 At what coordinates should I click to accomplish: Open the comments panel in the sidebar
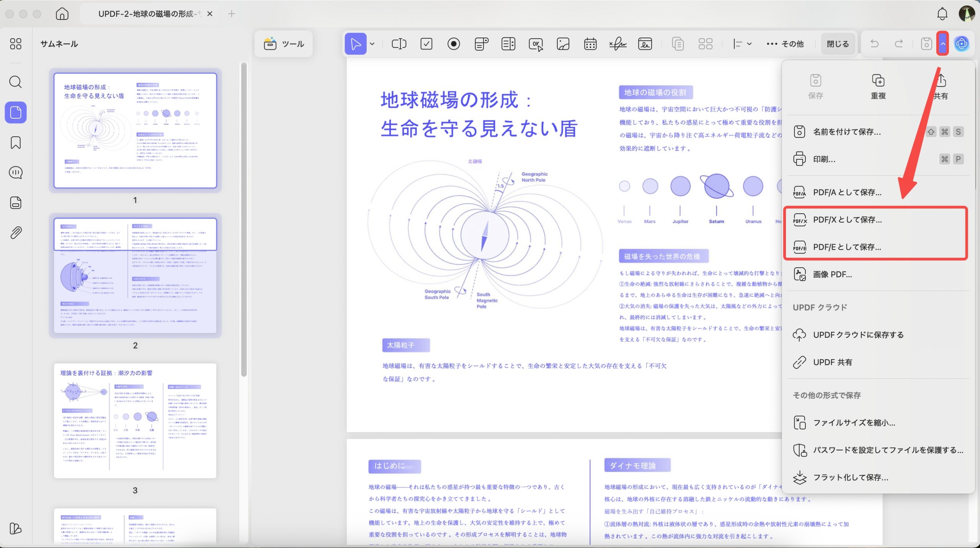(x=15, y=172)
